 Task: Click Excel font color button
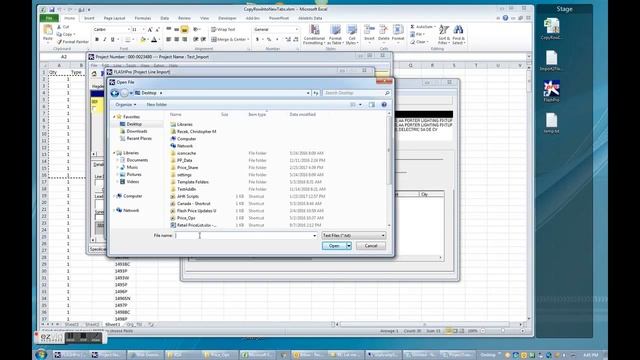tap(154, 40)
